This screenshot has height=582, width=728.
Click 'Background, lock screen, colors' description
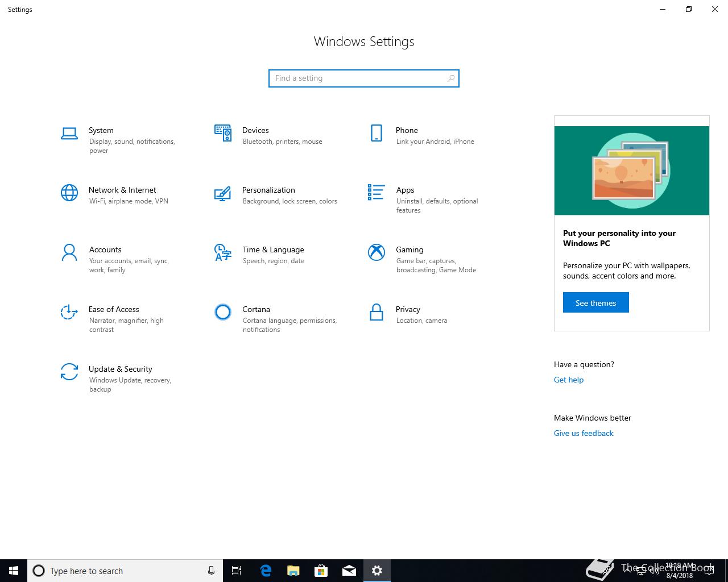click(289, 201)
